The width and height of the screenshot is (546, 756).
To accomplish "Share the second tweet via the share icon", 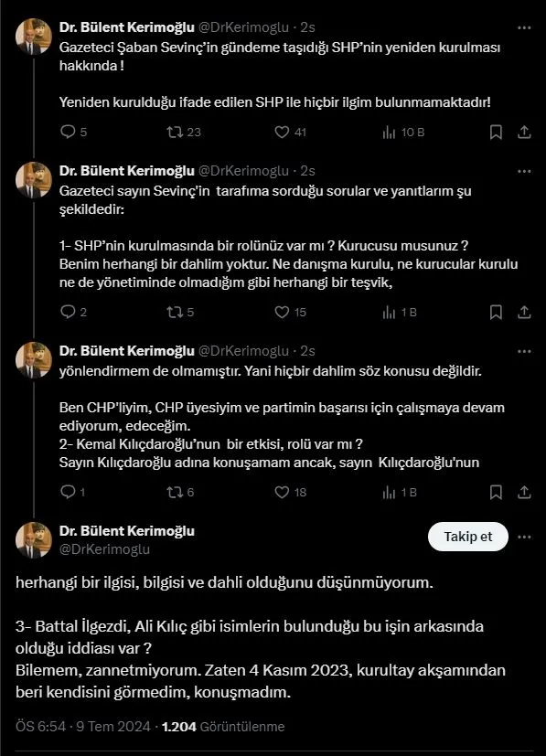I will 524,314.
